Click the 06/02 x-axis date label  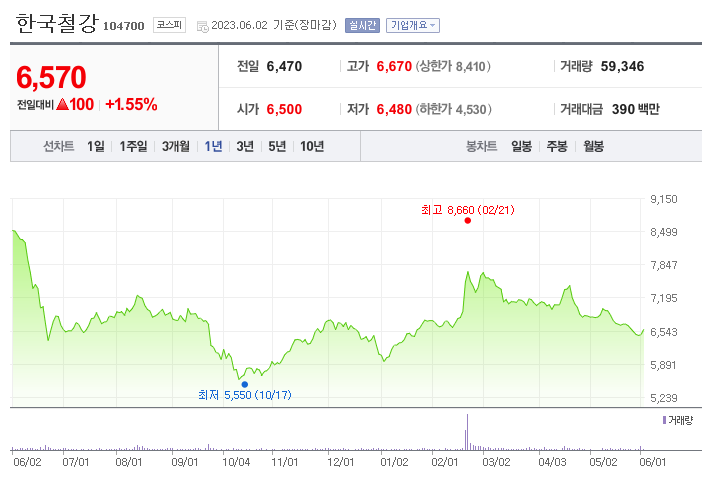27,462
